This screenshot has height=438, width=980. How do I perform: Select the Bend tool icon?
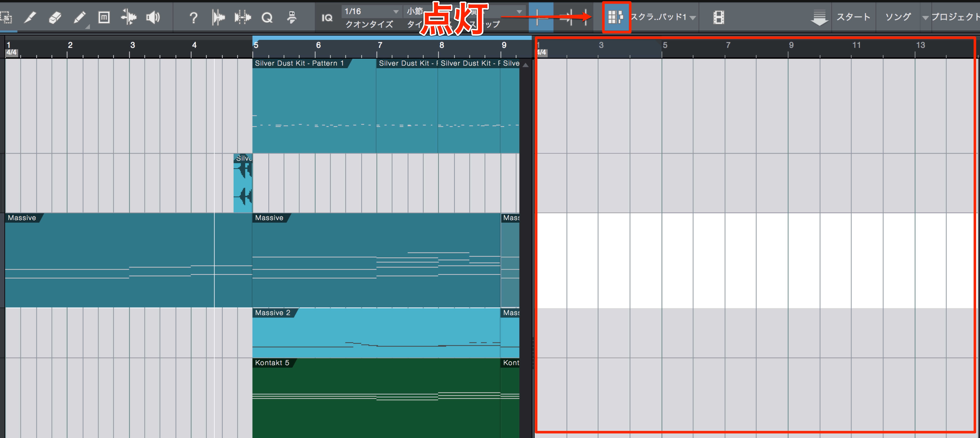click(129, 17)
